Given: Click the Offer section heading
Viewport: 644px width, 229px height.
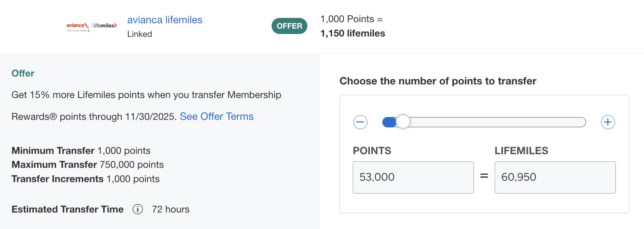Looking at the screenshot, I should point(23,73).
